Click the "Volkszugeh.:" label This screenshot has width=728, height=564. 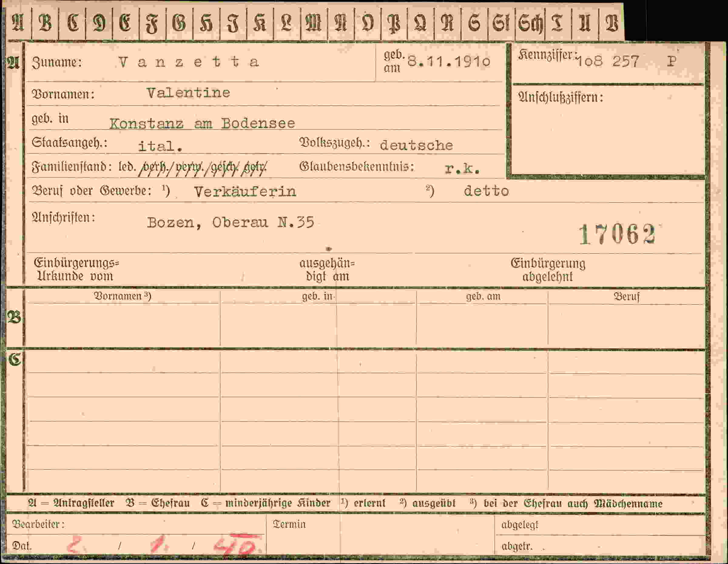335,143
